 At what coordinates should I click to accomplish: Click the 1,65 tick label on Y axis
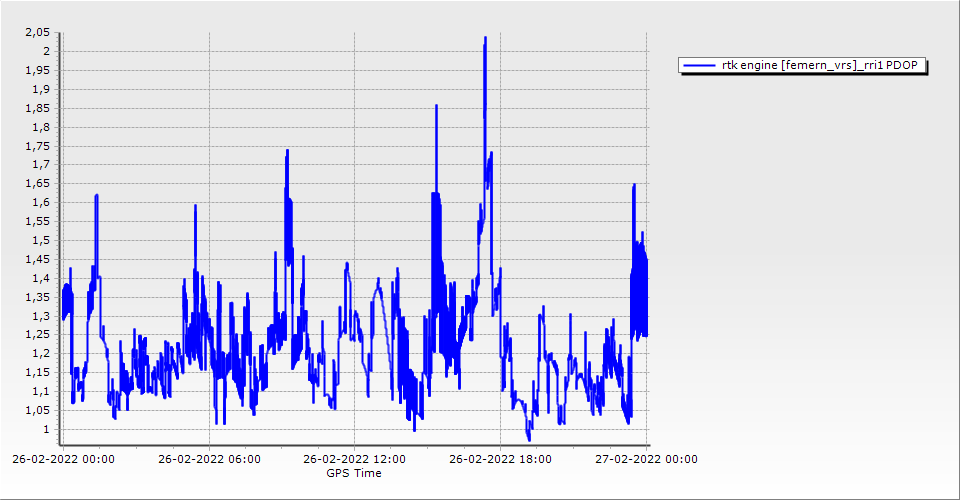pos(36,184)
